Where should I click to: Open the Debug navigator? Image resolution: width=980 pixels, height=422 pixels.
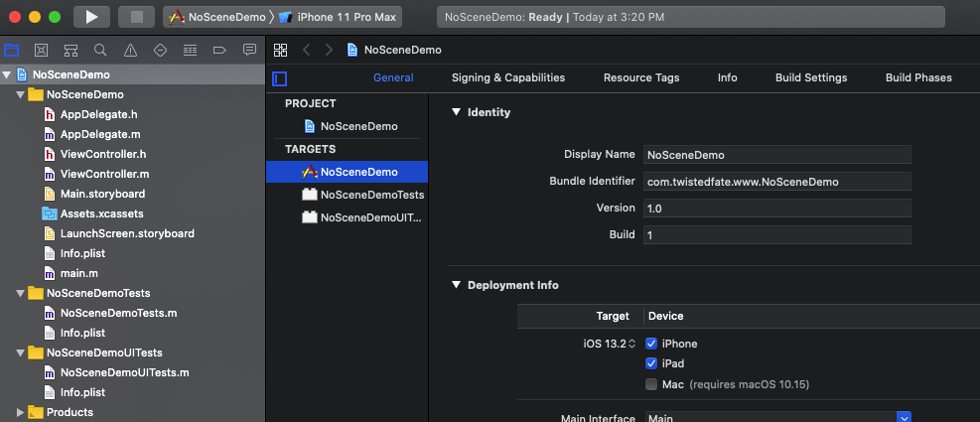pyautogui.click(x=190, y=50)
